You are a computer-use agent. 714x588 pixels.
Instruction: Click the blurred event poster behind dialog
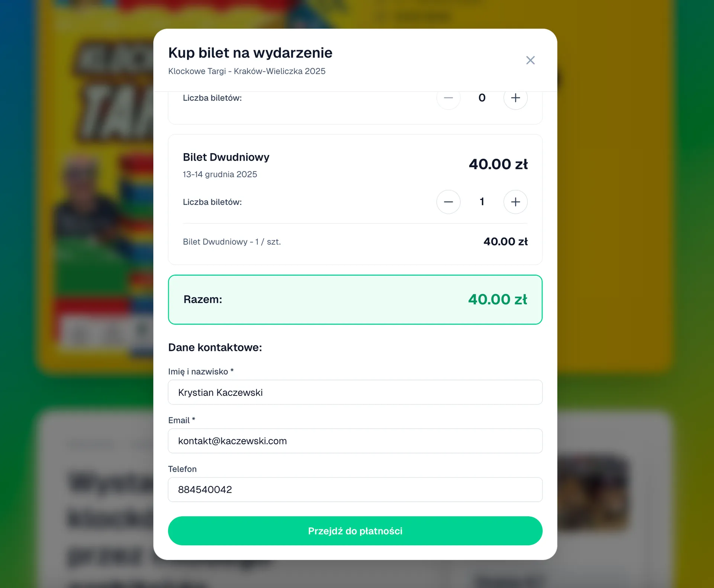coord(97,186)
